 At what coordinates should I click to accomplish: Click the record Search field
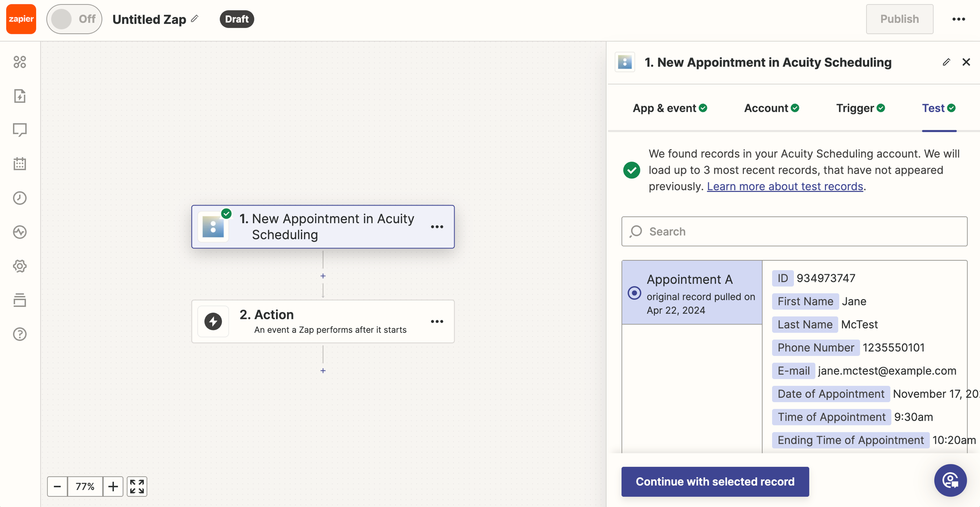[x=794, y=231]
